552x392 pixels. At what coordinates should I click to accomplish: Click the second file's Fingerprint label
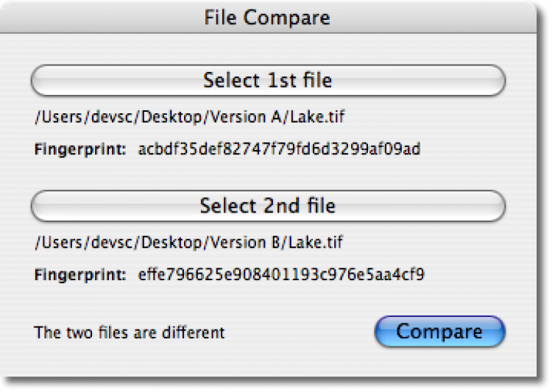pos(80,276)
